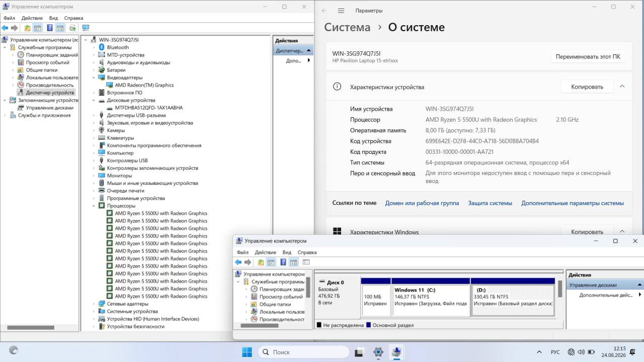The image size is (644, 362).
Task: Collapse the Процессоры category
Action: 94,206
